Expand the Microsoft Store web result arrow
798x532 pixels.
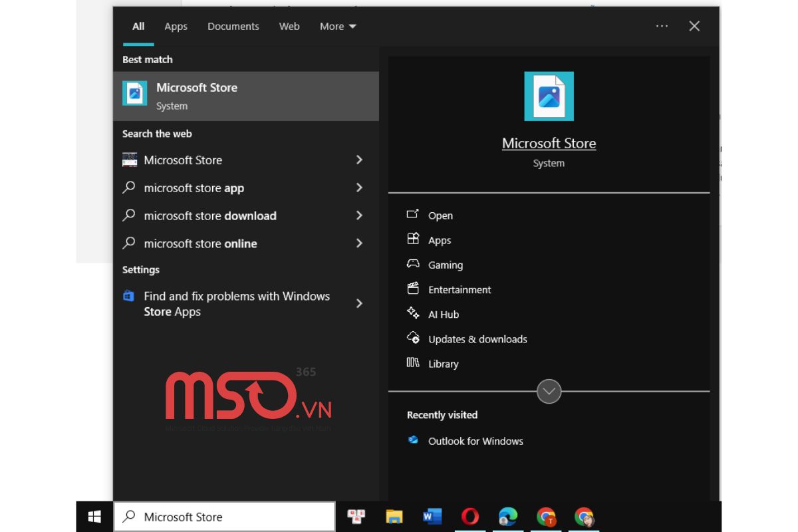pos(359,160)
